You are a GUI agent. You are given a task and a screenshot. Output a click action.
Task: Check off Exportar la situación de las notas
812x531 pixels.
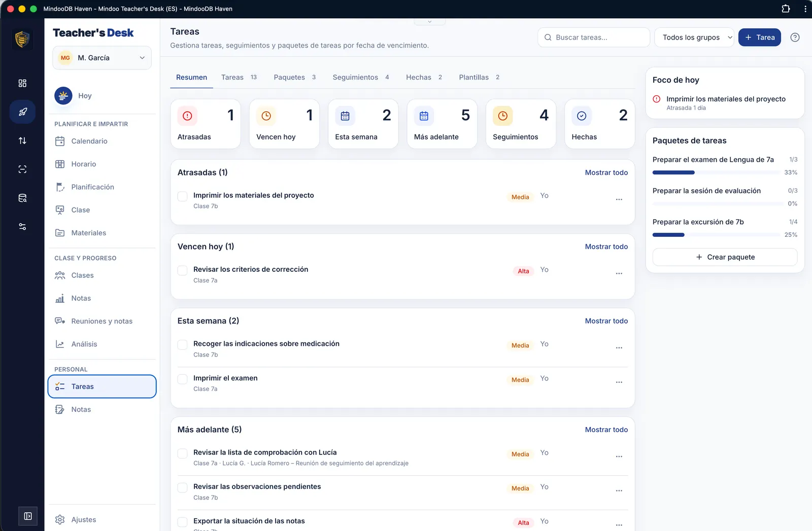coord(182,522)
